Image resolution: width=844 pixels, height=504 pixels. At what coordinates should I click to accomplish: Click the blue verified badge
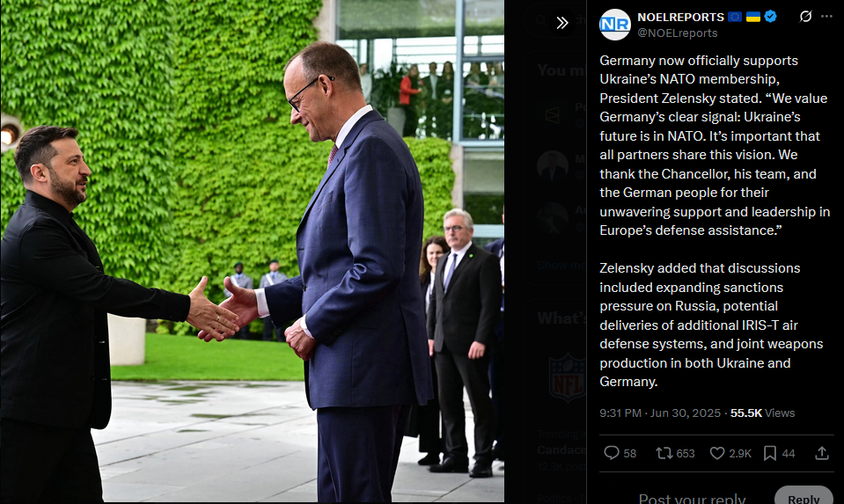coord(770,17)
